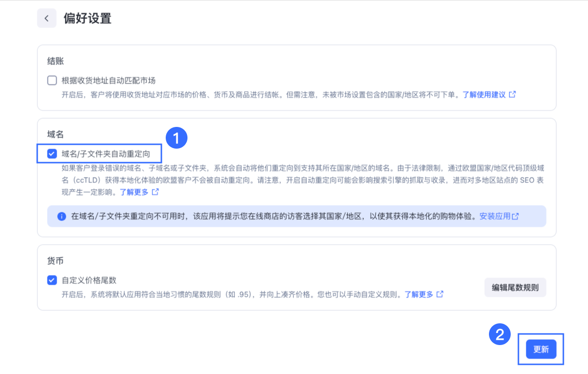588x374 pixels.
Task: Open 了解使用建议 link in 结账 section
Action: (x=484, y=95)
